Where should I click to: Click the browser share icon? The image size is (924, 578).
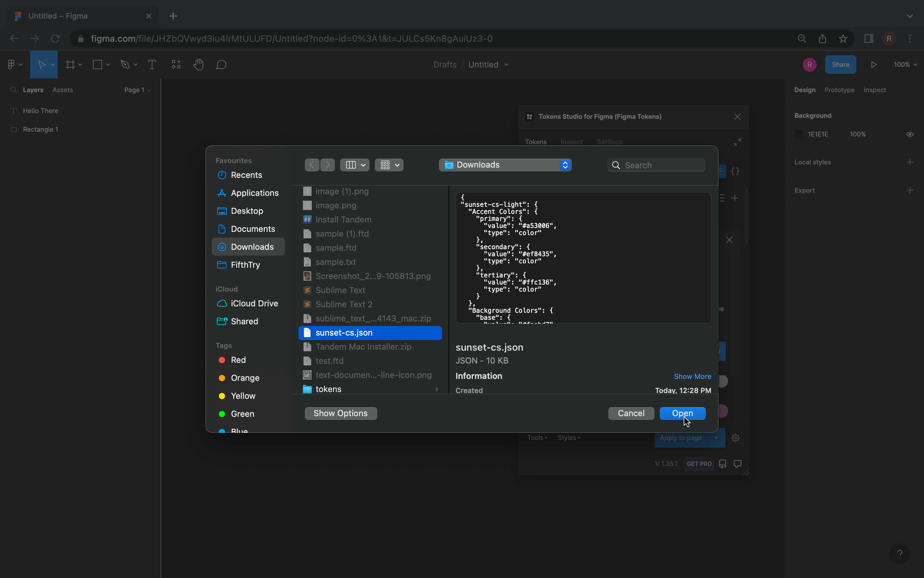[x=822, y=39]
